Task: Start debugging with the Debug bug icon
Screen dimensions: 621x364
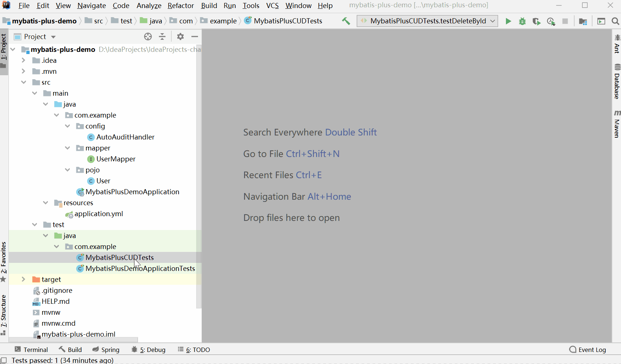Action: 522,21
